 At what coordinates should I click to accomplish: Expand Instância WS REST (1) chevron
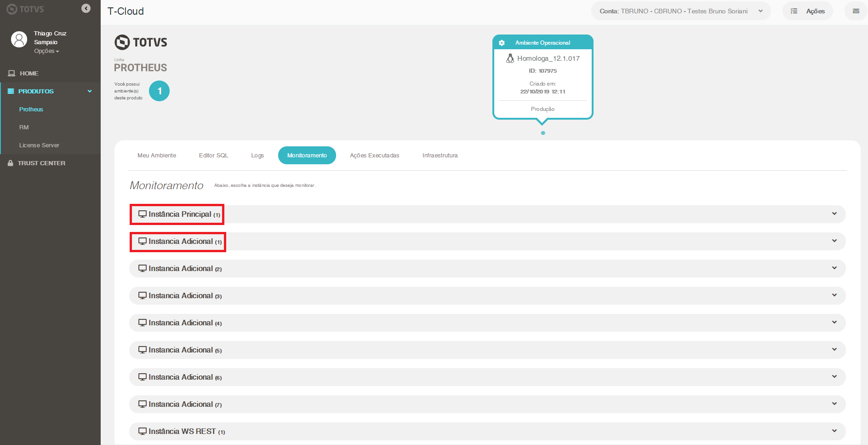(x=834, y=431)
